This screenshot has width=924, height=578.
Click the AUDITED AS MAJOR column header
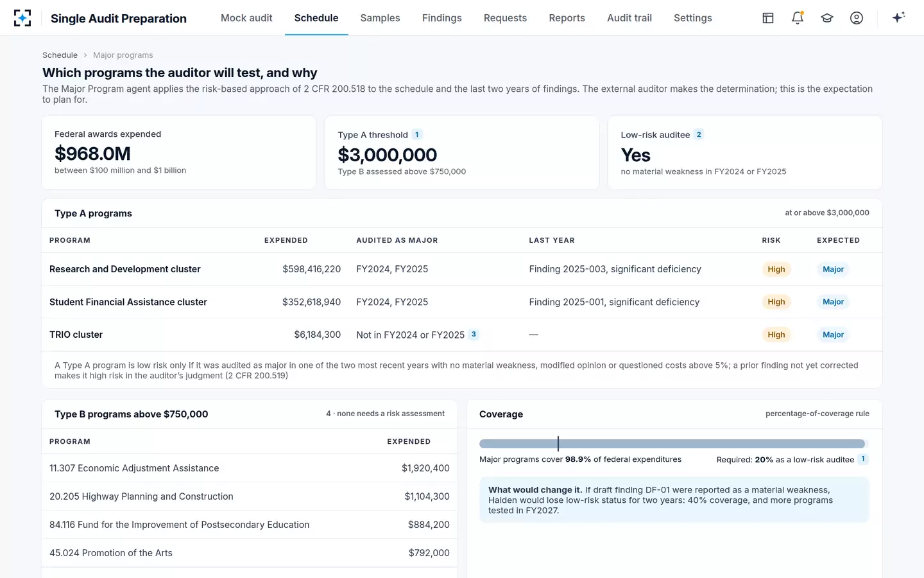click(397, 240)
